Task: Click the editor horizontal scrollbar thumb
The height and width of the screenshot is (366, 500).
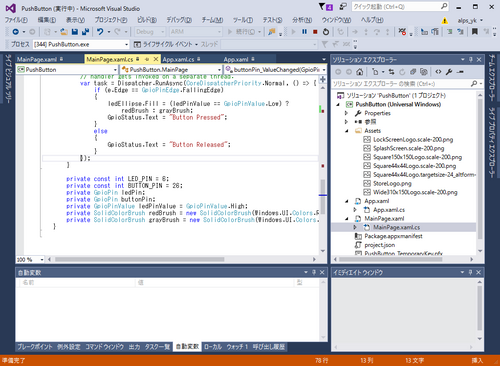Action: pos(139,259)
